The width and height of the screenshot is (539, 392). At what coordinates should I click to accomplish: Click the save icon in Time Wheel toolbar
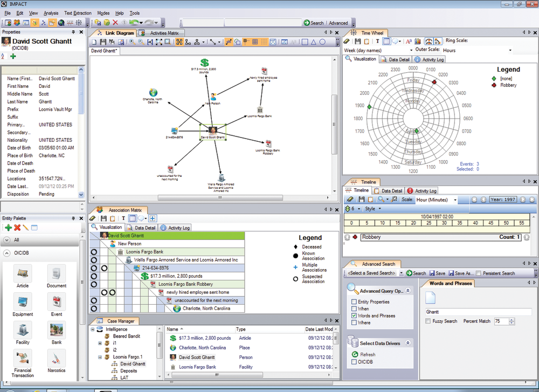pyautogui.click(x=357, y=41)
